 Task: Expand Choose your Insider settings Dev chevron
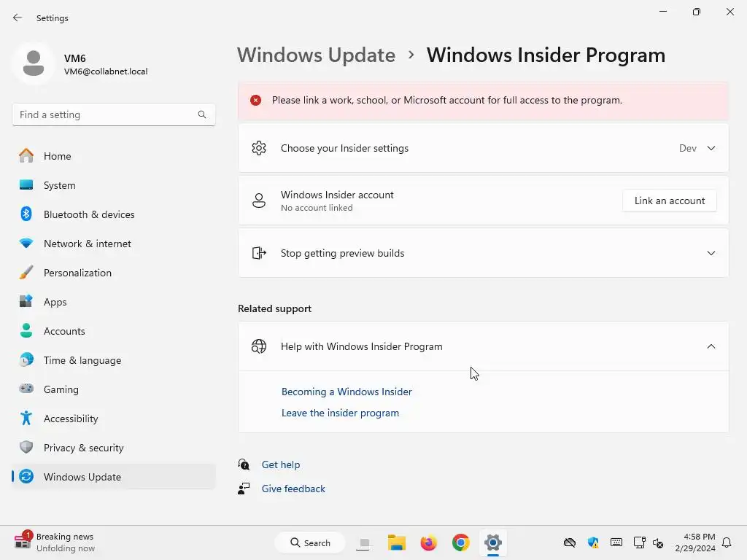coord(711,148)
